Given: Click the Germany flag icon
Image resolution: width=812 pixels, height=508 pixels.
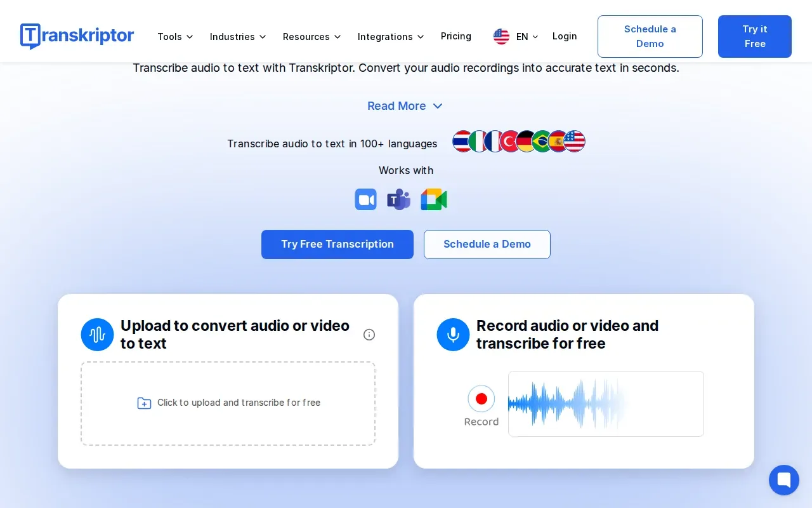Looking at the screenshot, I should point(526,141).
